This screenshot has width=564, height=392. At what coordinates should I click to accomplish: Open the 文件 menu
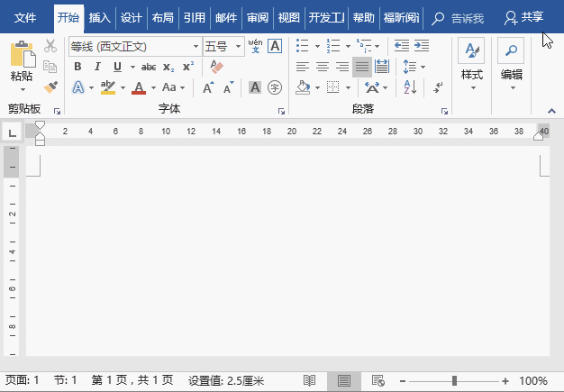[x=25, y=17]
